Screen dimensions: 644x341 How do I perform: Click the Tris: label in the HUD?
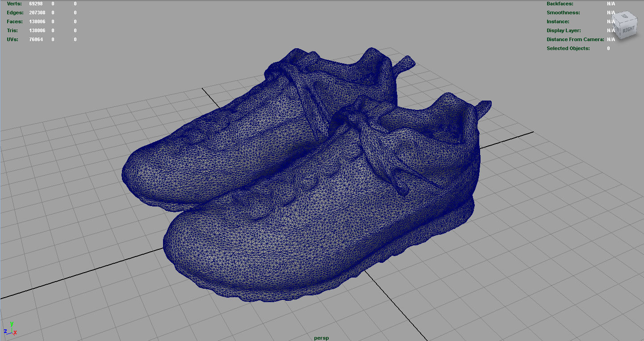point(13,30)
